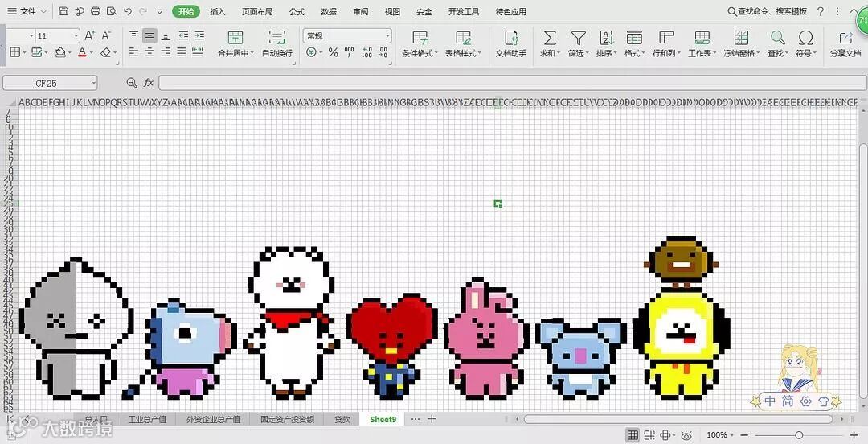The width and height of the screenshot is (868, 444).
Task: Click the 符号 omega symbol icon
Action: click(805, 38)
